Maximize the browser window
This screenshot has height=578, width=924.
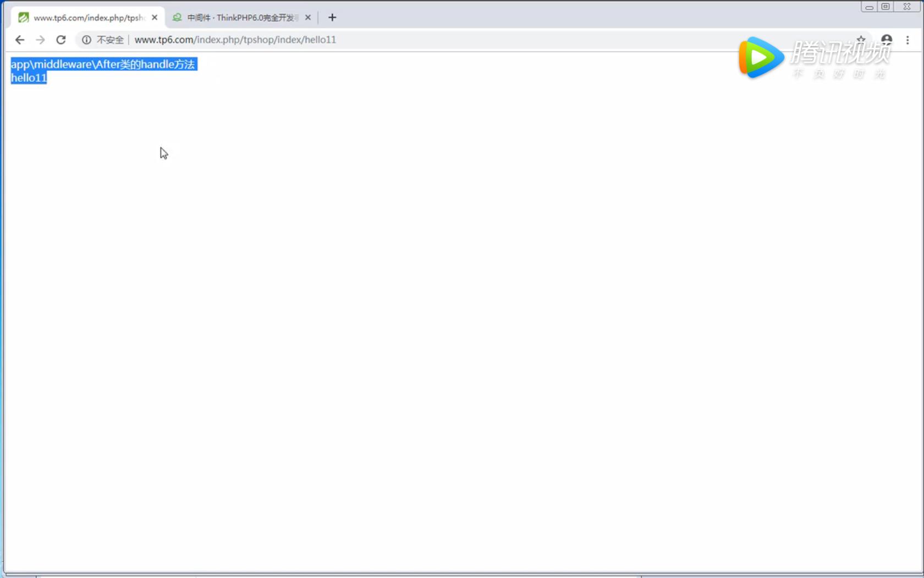(886, 7)
